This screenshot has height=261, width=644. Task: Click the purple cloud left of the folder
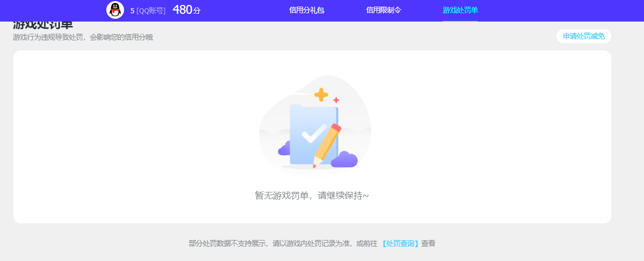tap(284, 149)
